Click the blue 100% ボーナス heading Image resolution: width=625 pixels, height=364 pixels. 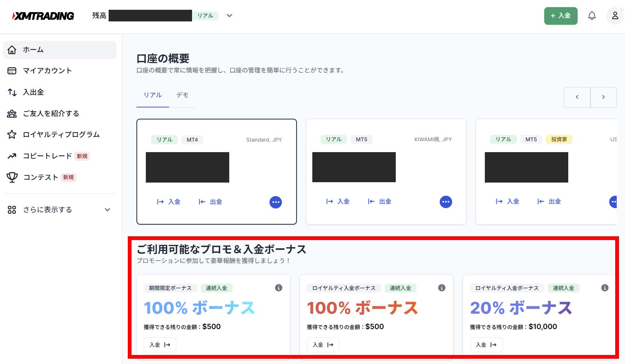click(199, 308)
